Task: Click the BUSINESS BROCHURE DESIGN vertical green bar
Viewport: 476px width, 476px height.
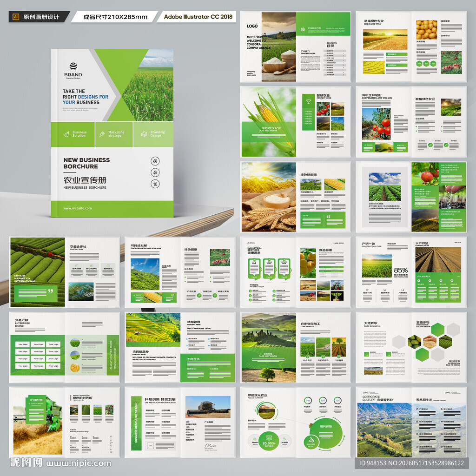Action: point(136,423)
